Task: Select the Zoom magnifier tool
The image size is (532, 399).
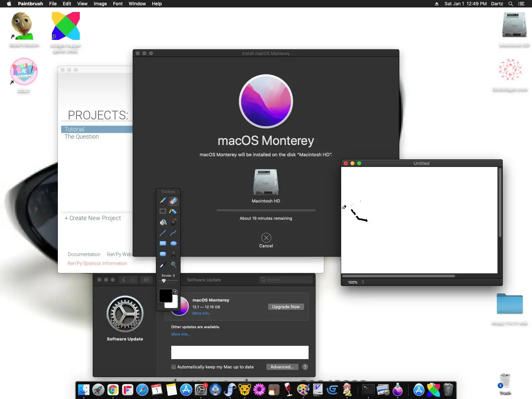Action: tap(173, 265)
